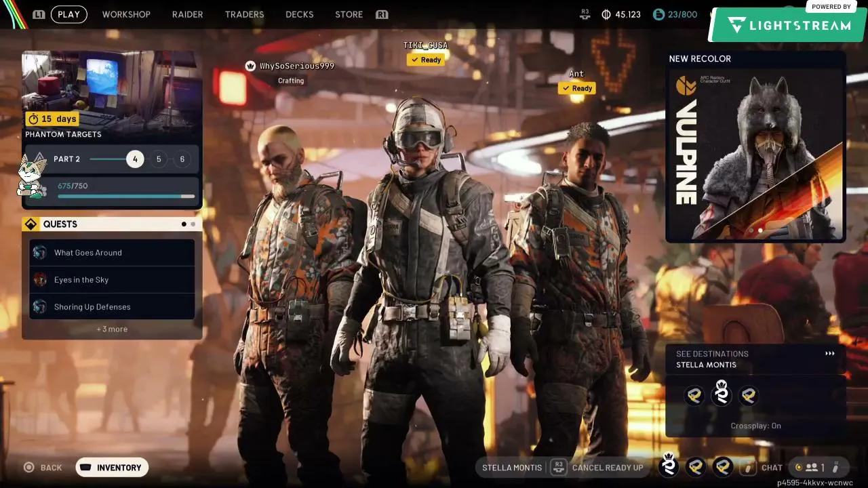The width and height of the screenshot is (868, 488).
Task: Click the Inventory backpack icon
Action: coord(85,468)
